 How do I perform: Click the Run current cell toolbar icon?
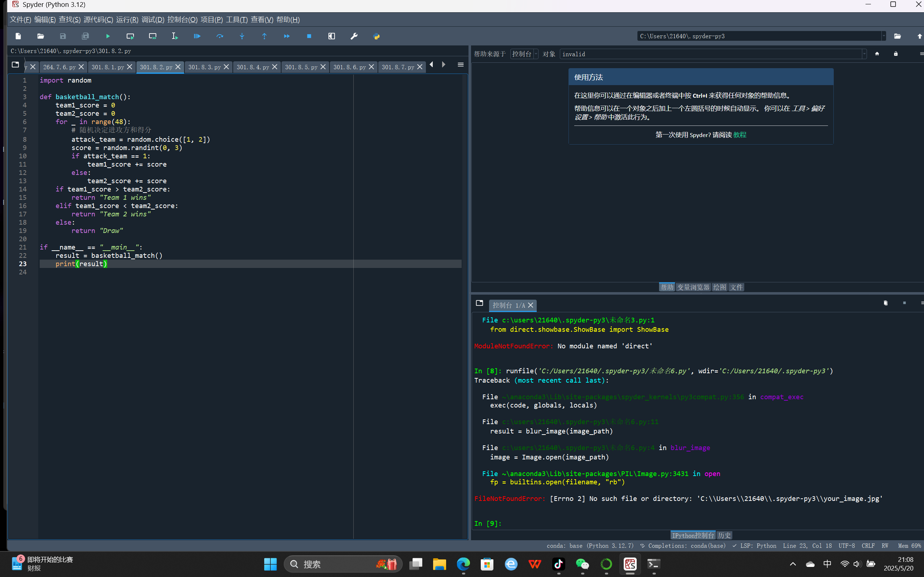coord(130,36)
